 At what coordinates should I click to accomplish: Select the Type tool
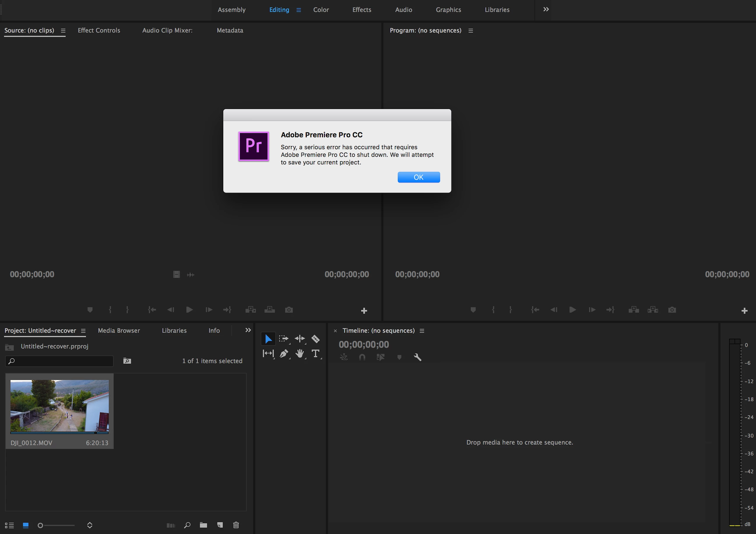(x=315, y=354)
